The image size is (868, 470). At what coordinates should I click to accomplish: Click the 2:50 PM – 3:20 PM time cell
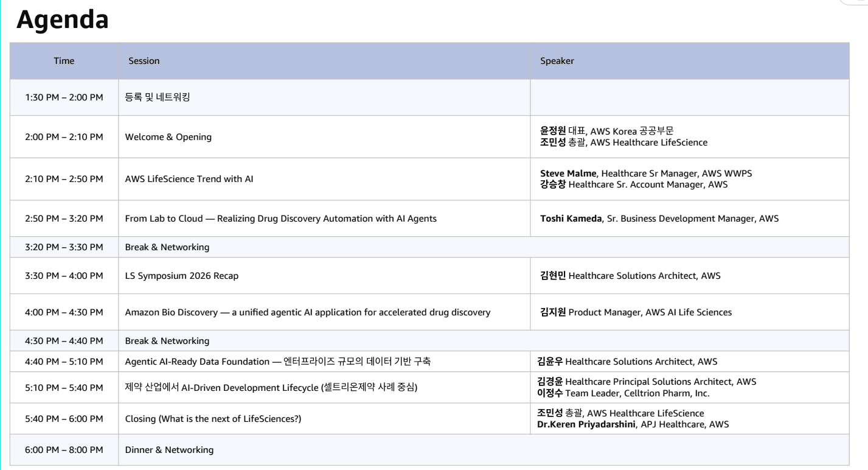pos(64,219)
